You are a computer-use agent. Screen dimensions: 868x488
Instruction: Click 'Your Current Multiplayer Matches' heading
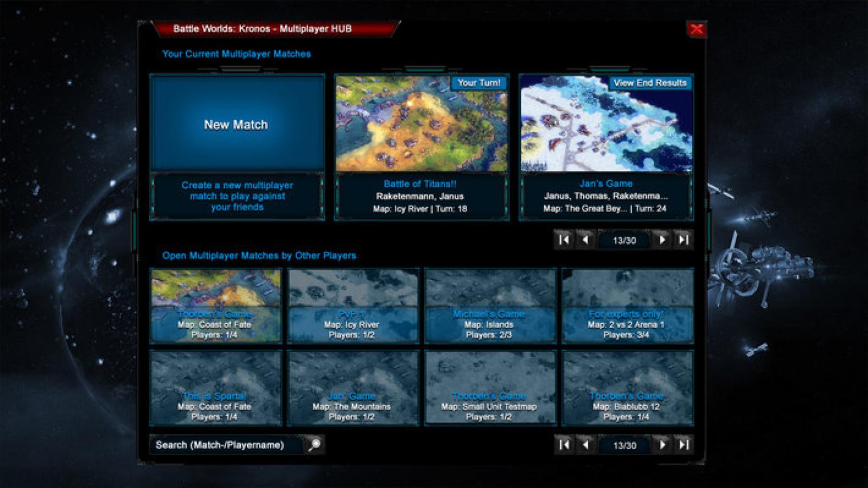click(x=237, y=54)
